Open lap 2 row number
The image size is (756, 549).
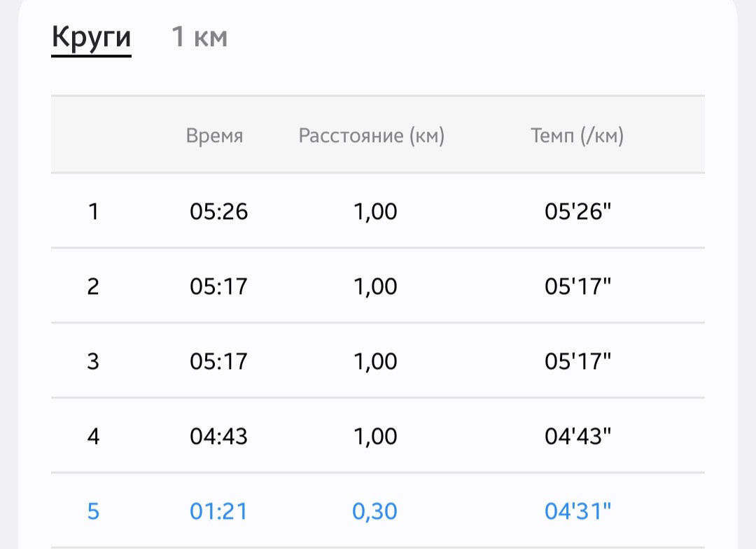[x=93, y=286]
